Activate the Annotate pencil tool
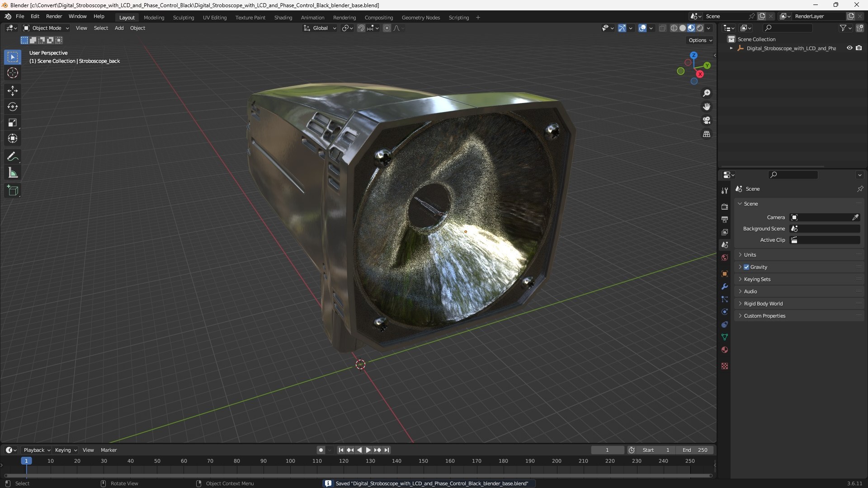868x488 pixels. tap(12, 157)
